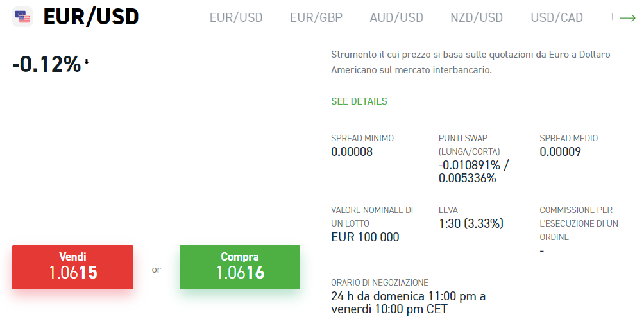644x326 pixels.
Task: Click the trading hours text
Action: click(408, 302)
